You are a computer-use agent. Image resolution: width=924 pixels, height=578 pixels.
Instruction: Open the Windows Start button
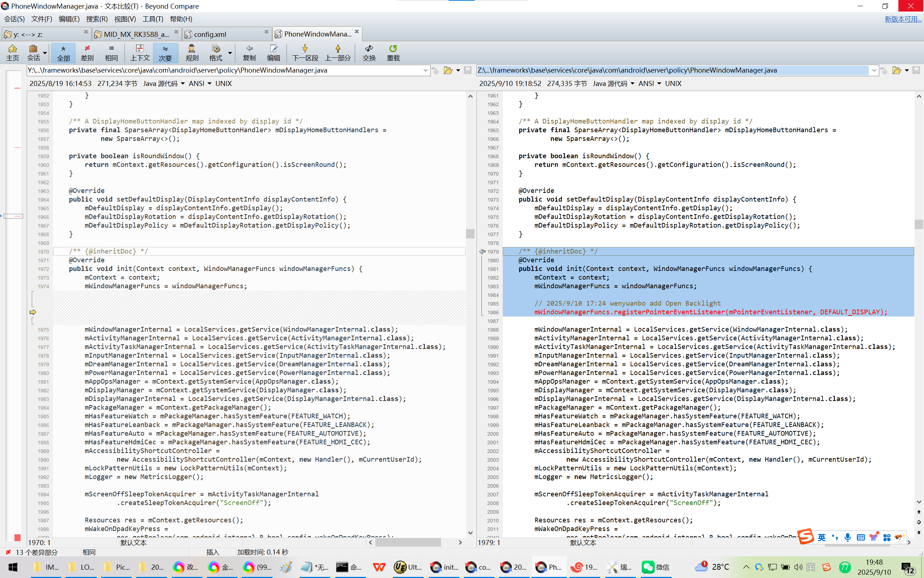coord(13,567)
